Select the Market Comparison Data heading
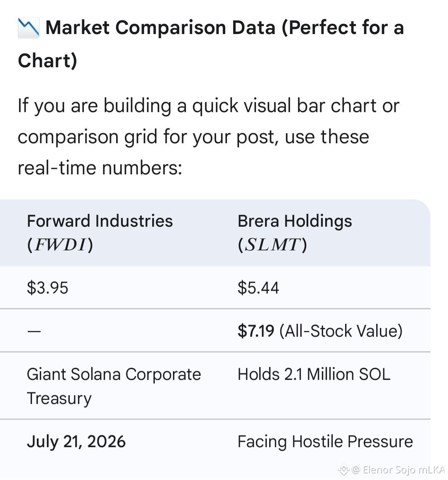Image resolution: width=448 pixels, height=480 pixels. point(211,44)
